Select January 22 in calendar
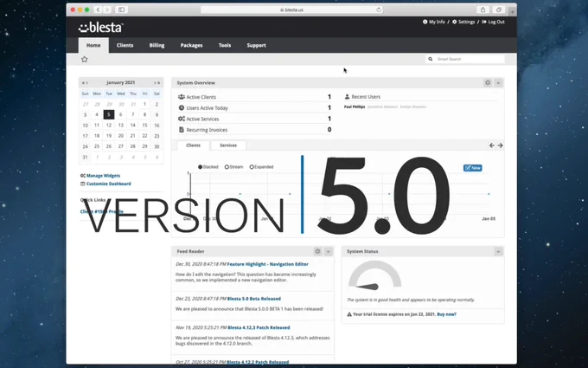The height and width of the screenshot is (368, 588). point(144,136)
